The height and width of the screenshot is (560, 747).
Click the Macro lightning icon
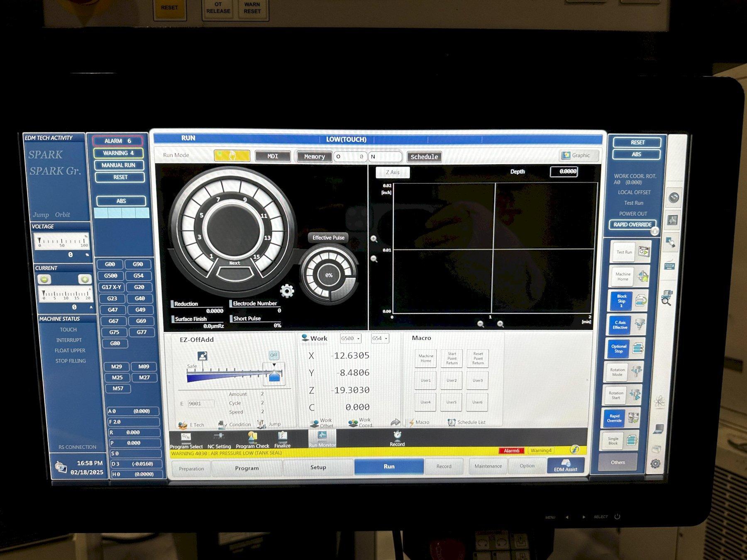(x=412, y=422)
